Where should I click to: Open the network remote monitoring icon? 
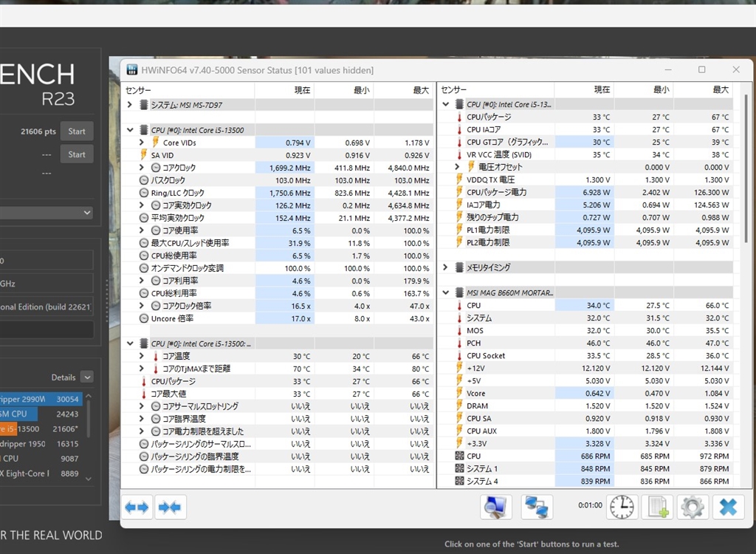(x=537, y=507)
